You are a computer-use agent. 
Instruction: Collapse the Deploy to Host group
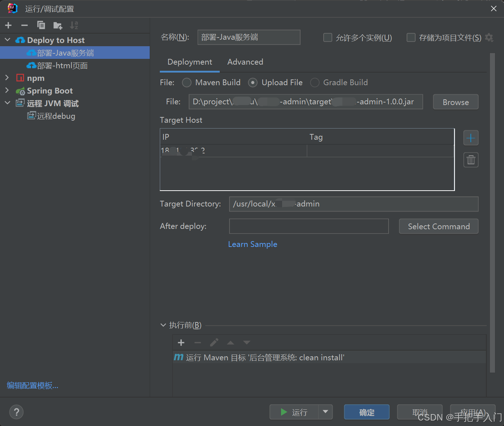[8, 40]
